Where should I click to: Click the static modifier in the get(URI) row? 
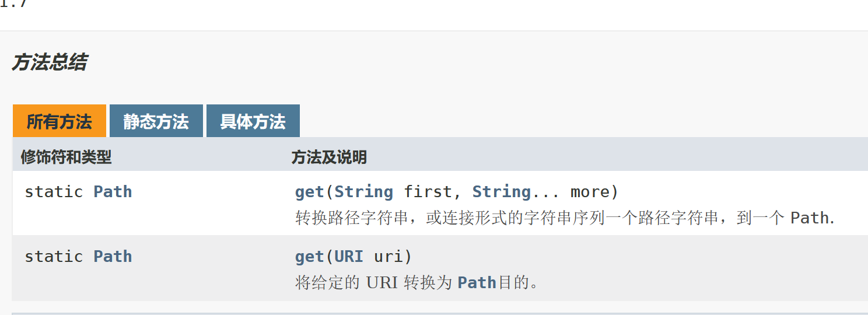[x=54, y=257]
